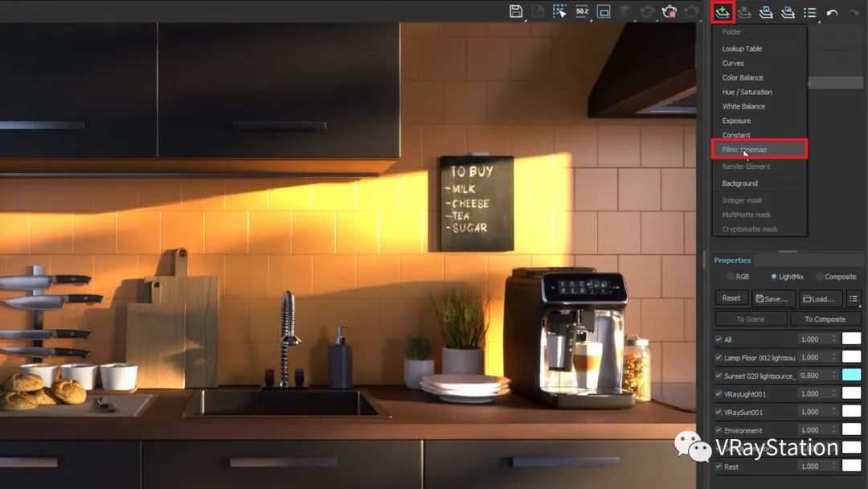This screenshot has width=868, height=489.
Task: Adjust the All intensity spinner arrows
Action: [x=834, y=339]
